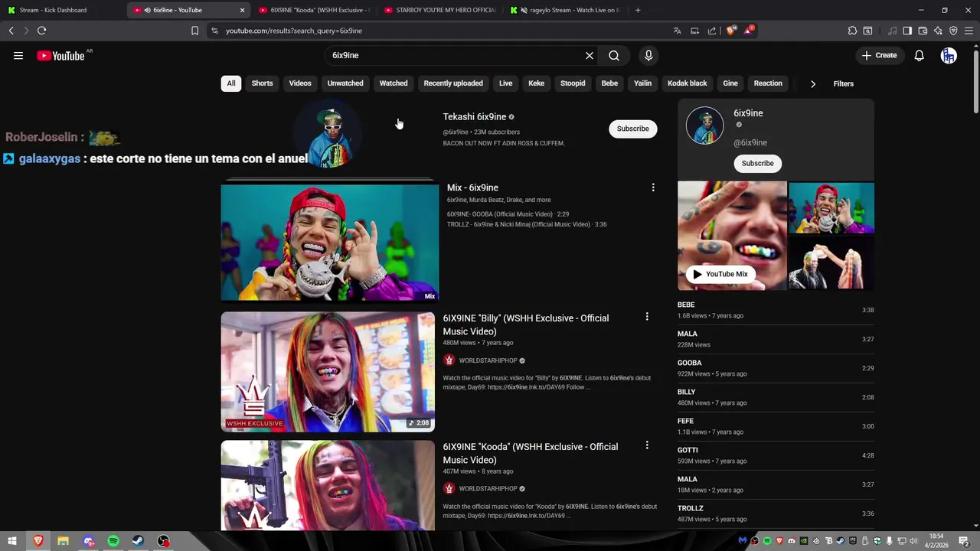Open search Filters
980x551 pixels.
(843, 83)
